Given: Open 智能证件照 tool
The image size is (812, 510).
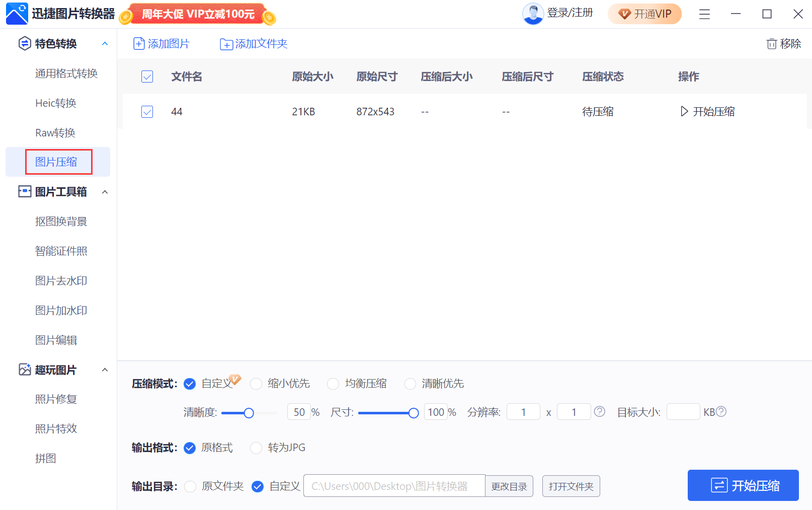Looking at the screenshot, I should [x=61, y=251].
